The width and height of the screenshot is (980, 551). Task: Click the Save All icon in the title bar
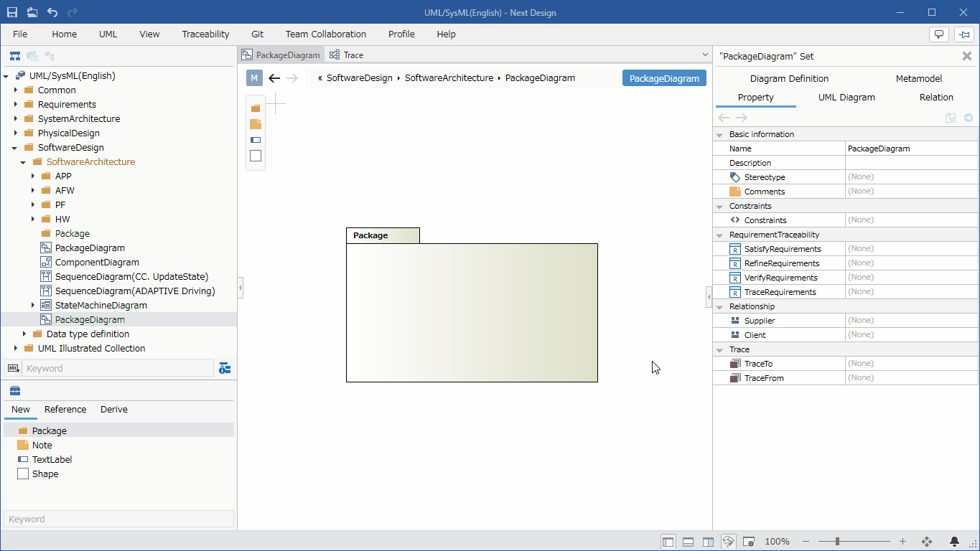click(32, 12)
